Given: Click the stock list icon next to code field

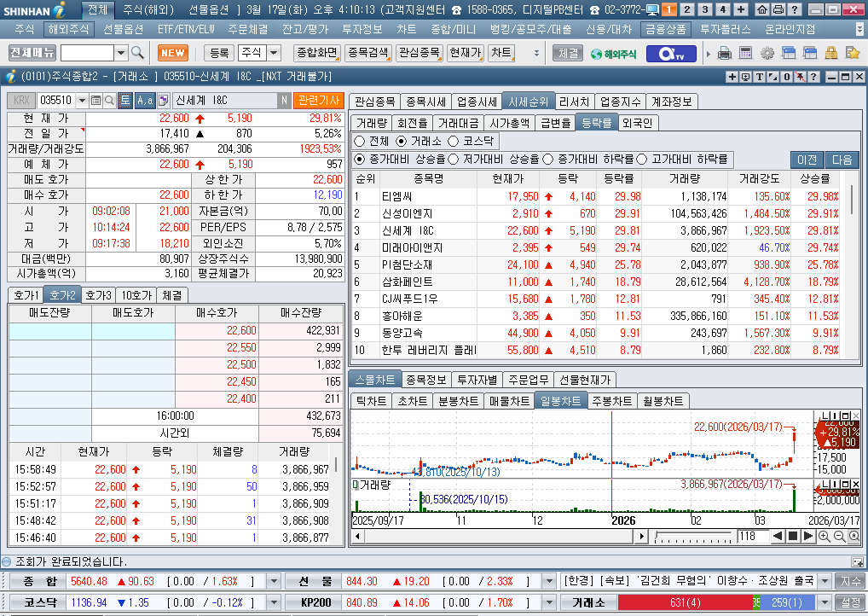Looking at the screenshot, I should click(95, 101).
